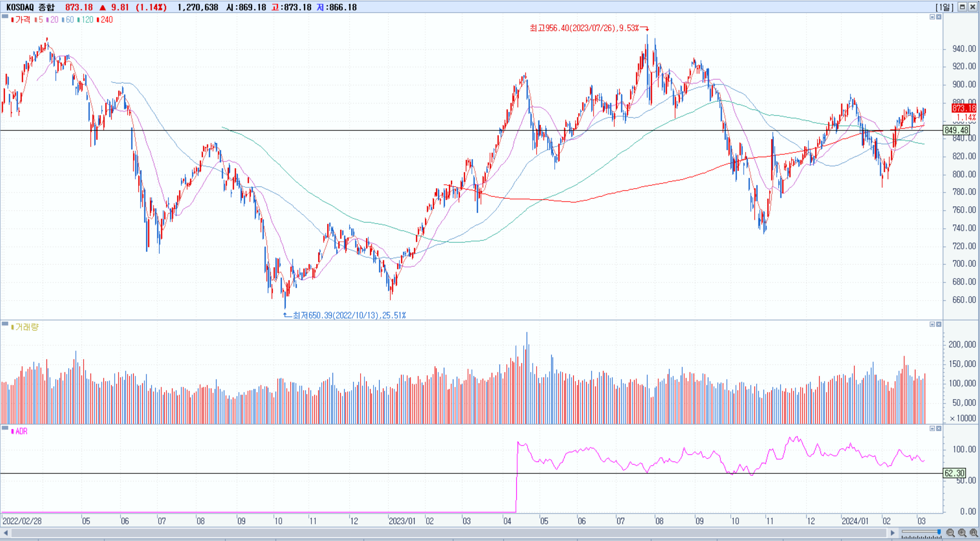Close the ADR indicator pane

(939, 428)
